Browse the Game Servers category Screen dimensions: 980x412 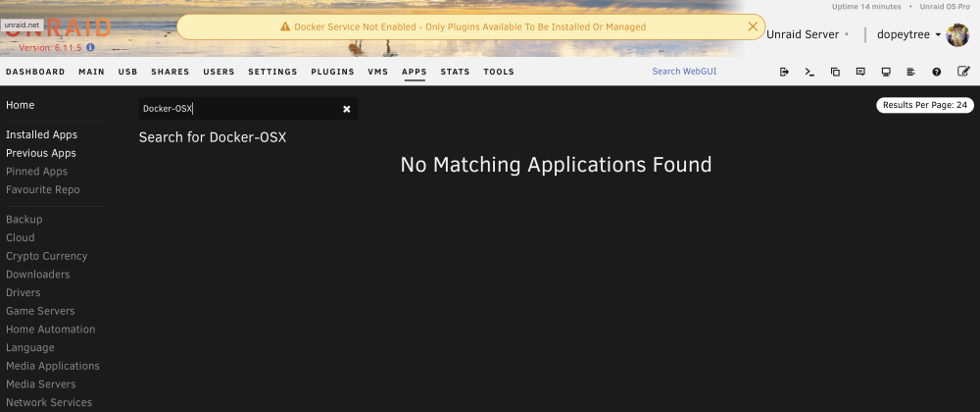pos(40,311)
